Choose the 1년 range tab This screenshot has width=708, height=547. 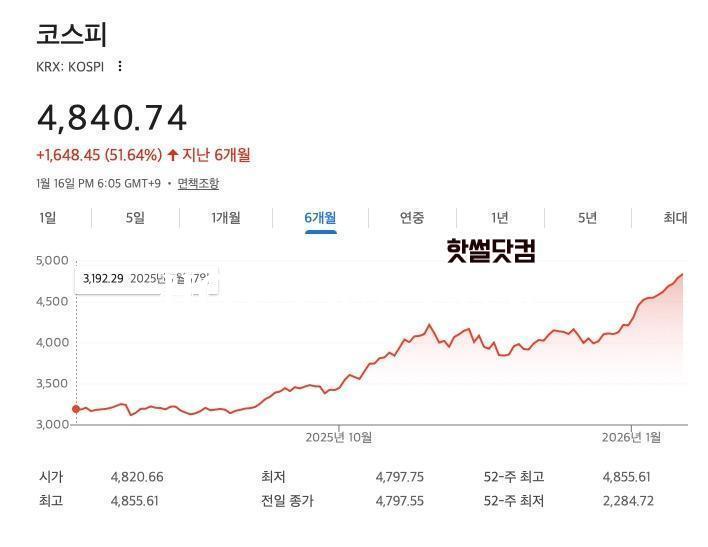point(500,218)
